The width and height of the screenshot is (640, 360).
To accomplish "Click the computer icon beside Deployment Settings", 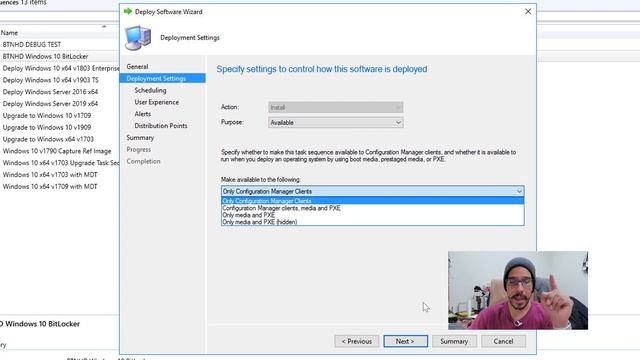I will point(138,38).
